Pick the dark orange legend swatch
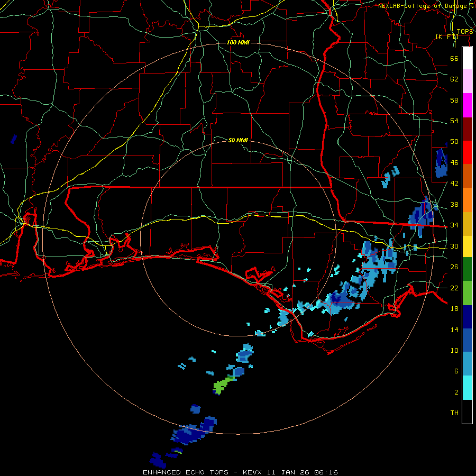476x476 pixels. point(467,176)
